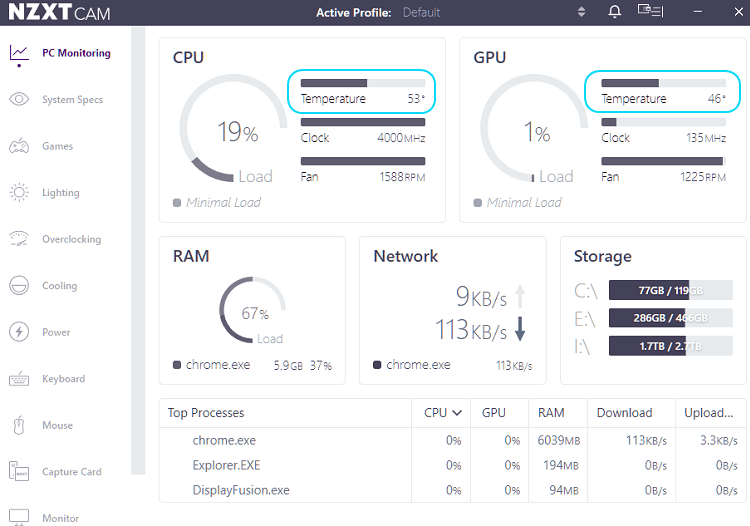Open notifications bell icon

tap(615, 12)
